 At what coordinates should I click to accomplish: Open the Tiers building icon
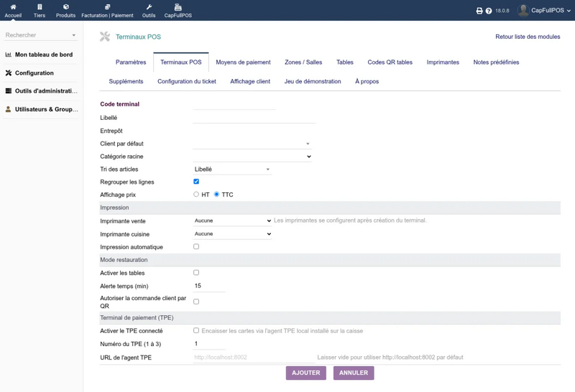40,7
